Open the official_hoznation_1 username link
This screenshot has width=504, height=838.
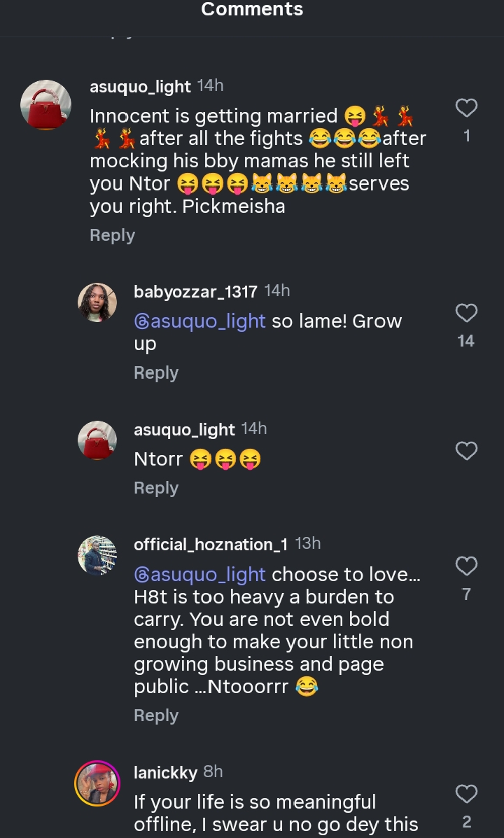[x=211, y=544]
